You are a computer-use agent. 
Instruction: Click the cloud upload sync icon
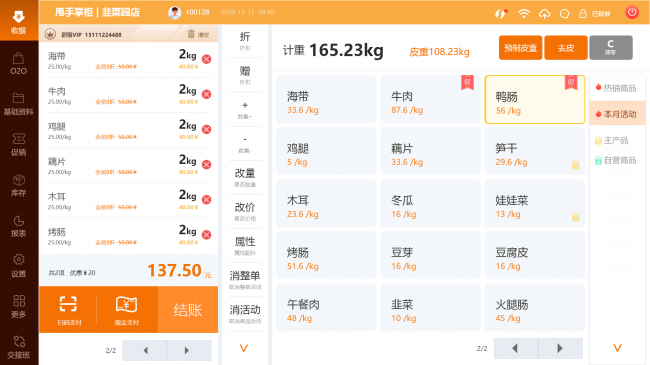544,14
